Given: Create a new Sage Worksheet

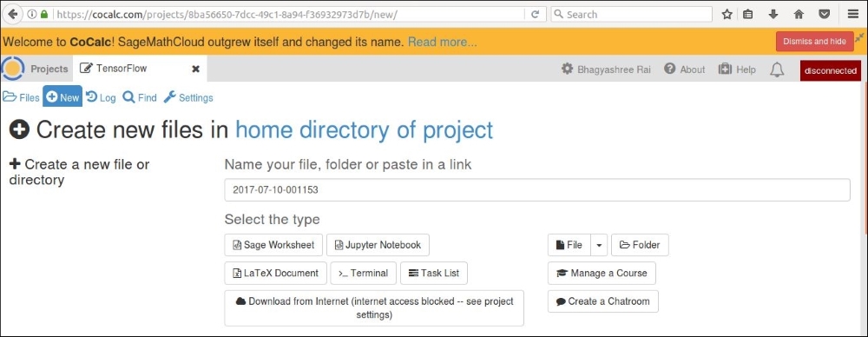Looking at the screenshot, I should (273, 245).
